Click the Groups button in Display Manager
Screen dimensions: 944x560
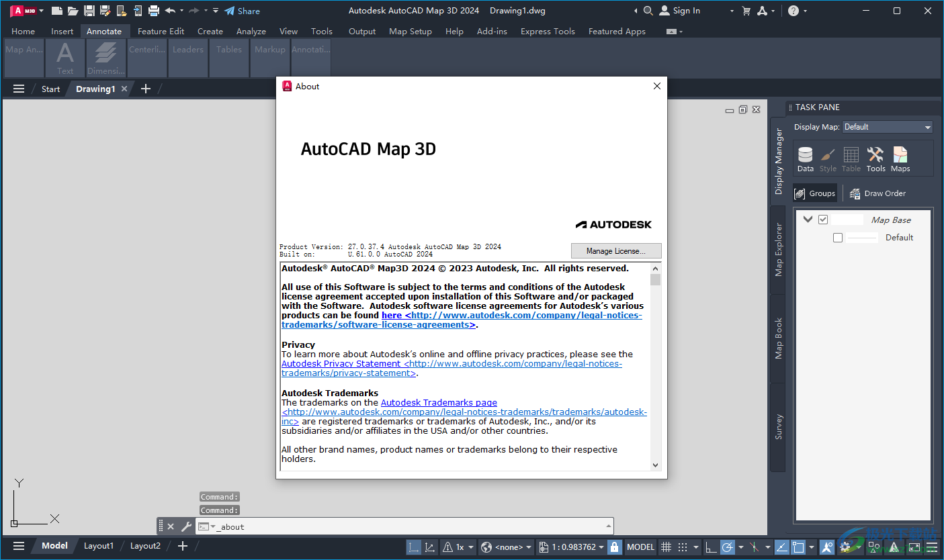pyautogui.click(x=815, y=193)
